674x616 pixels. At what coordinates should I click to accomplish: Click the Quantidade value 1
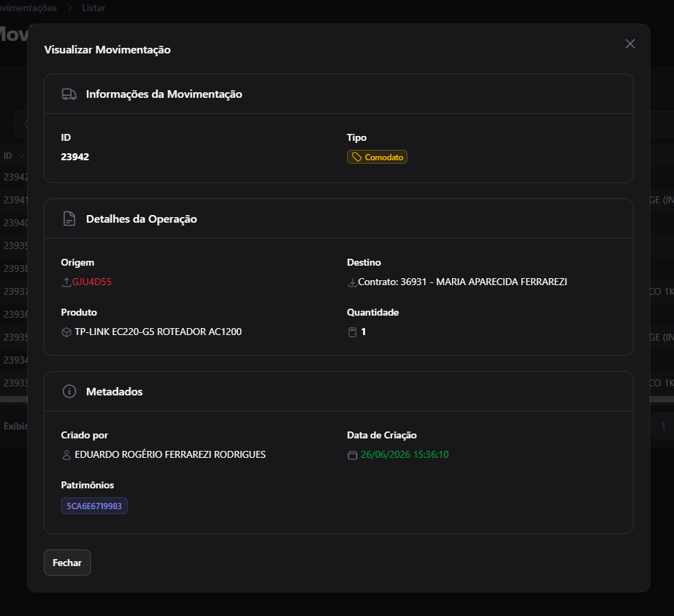[x=363, y=332]
